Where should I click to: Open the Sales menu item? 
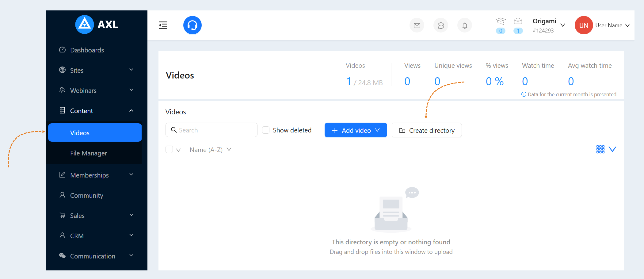coord(95,216)
